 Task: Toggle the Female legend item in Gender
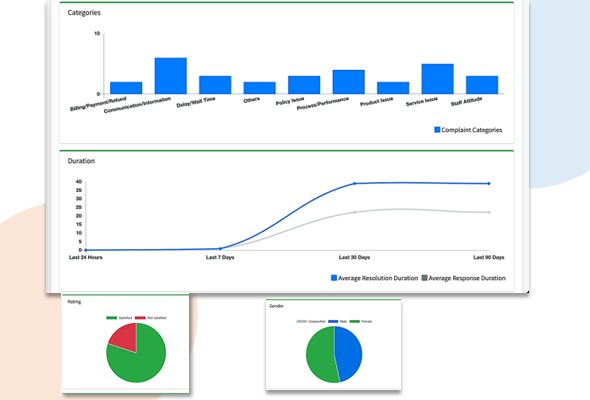[x=361, y=321]
